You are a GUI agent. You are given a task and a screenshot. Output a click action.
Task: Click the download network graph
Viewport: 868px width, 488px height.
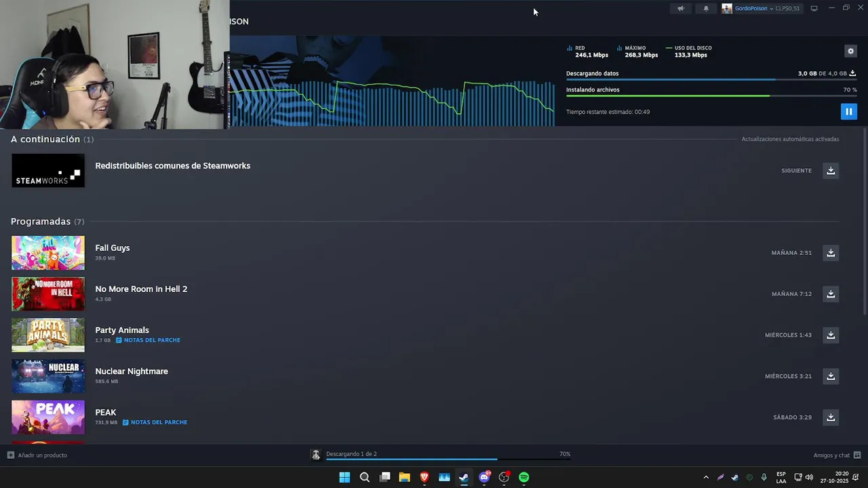point(392,102)
